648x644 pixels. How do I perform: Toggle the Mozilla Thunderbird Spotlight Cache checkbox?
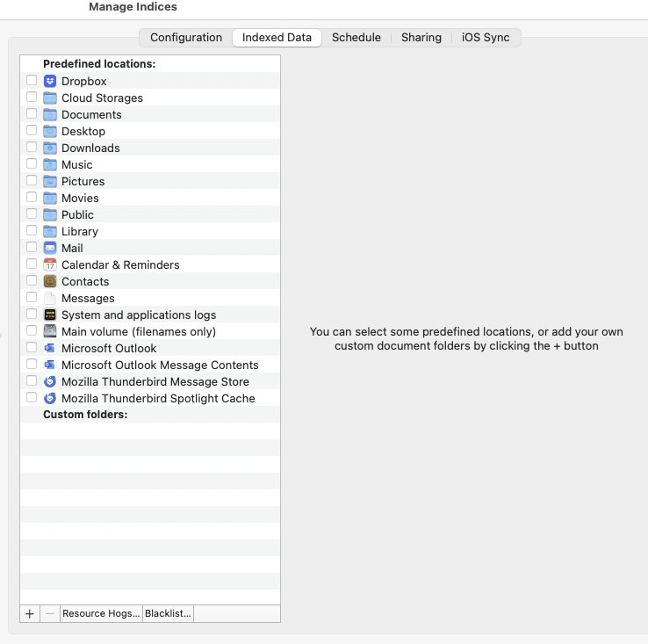click(32, 398)
